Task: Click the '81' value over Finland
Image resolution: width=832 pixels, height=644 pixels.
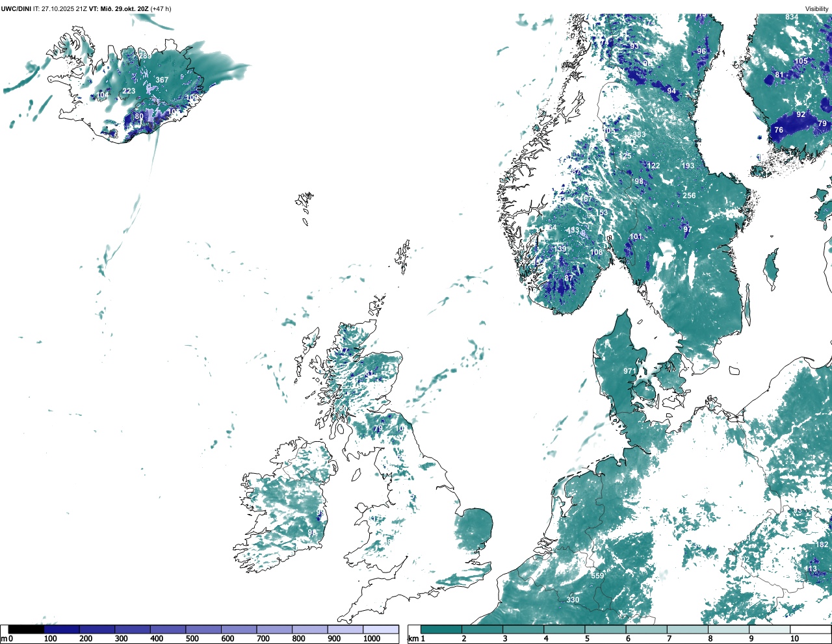Action: tap(779, 75)
